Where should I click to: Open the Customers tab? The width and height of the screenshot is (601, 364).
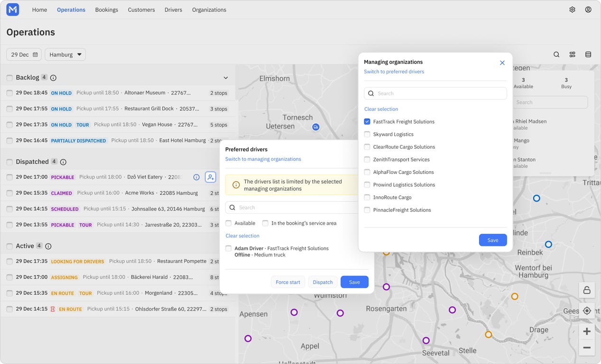(x=141, y=9)
